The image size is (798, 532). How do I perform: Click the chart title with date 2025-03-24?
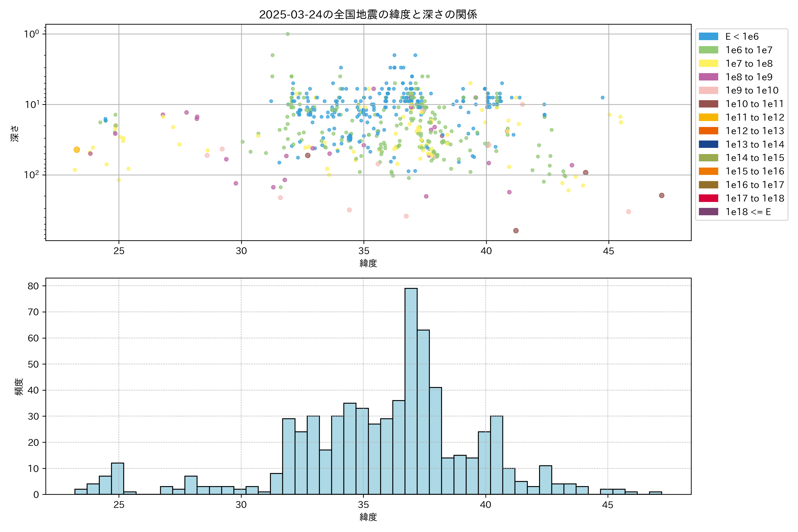368,14
